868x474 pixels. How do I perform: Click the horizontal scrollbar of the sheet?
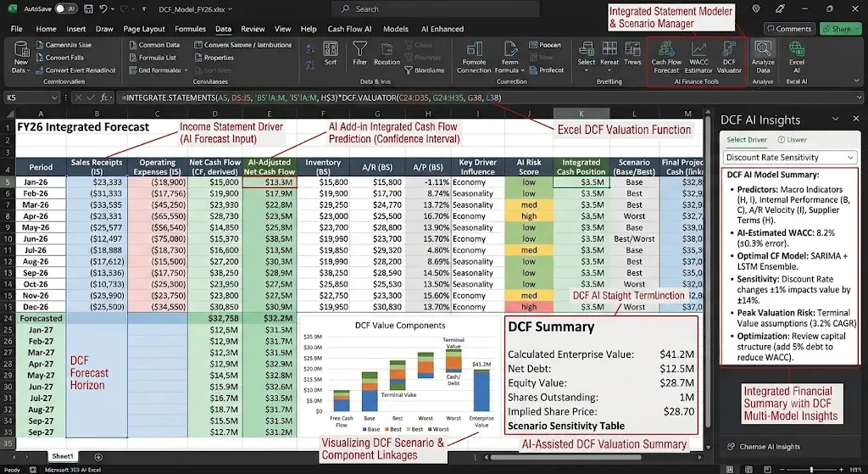565,457
